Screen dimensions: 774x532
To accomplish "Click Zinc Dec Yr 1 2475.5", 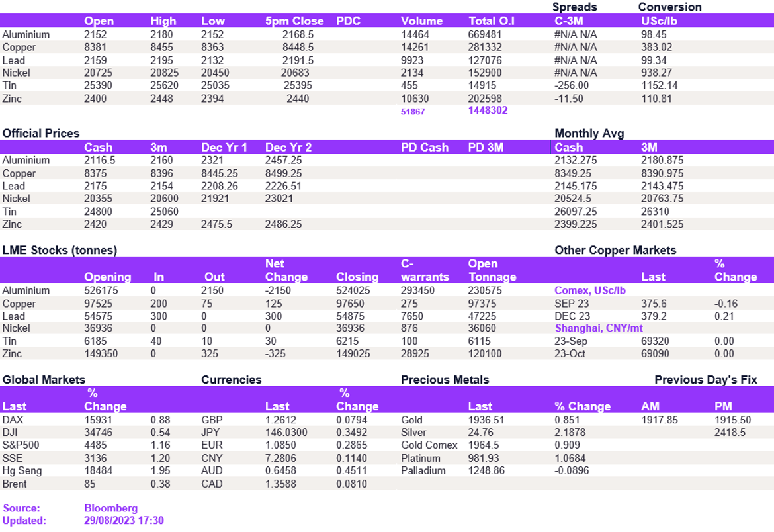I will coord(217,224).
